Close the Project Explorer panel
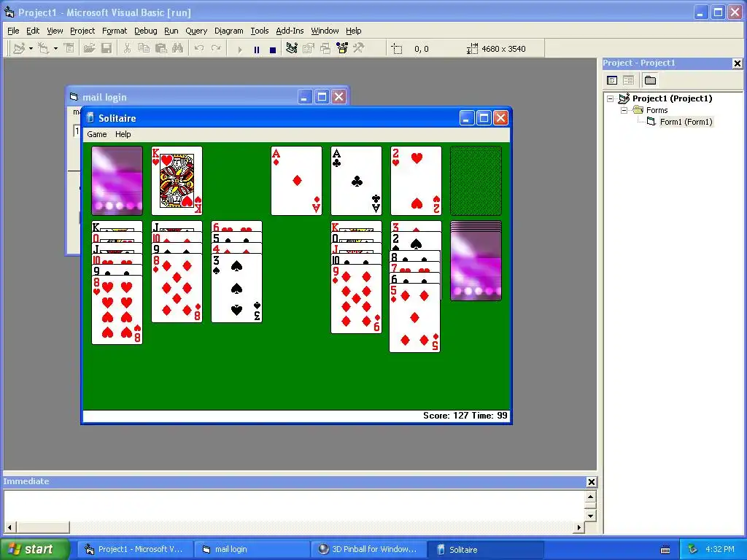The image size is (747, 560). [737, 63]
